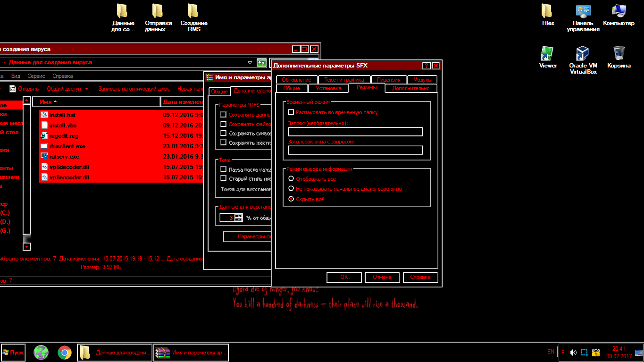Image resolution: width=644 pixels, height=362 pixels.
Task: Select 'Отображать всё' radio button
Action: click(291, 179)
